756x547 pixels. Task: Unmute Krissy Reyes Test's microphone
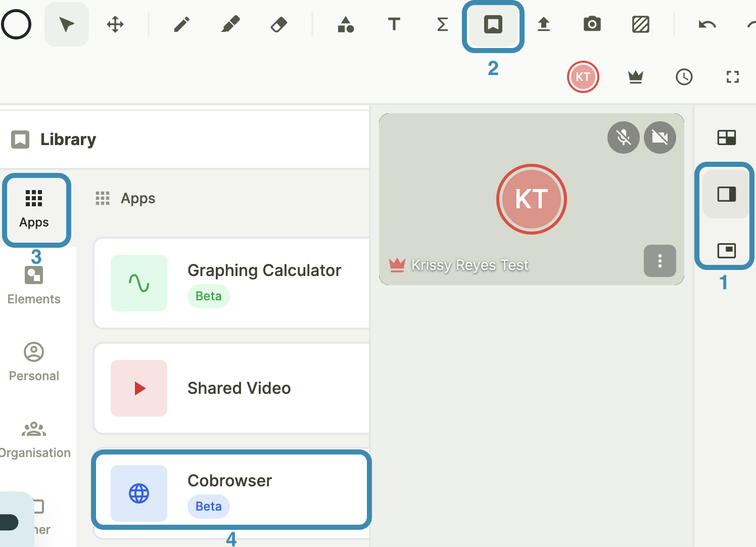(x=624, y=138)
